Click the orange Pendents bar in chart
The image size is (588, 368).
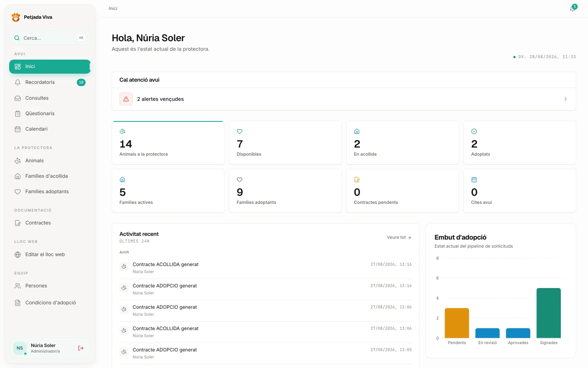457,323
